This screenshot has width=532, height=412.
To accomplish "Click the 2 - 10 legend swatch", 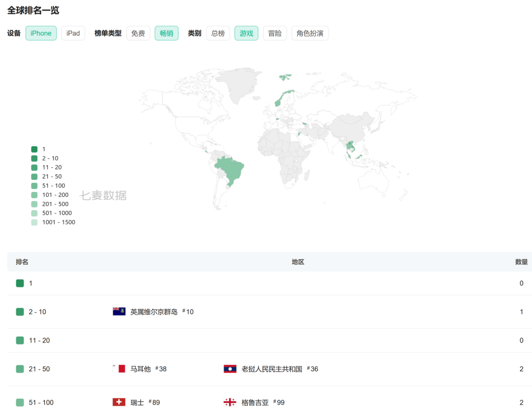I will 34,158.
